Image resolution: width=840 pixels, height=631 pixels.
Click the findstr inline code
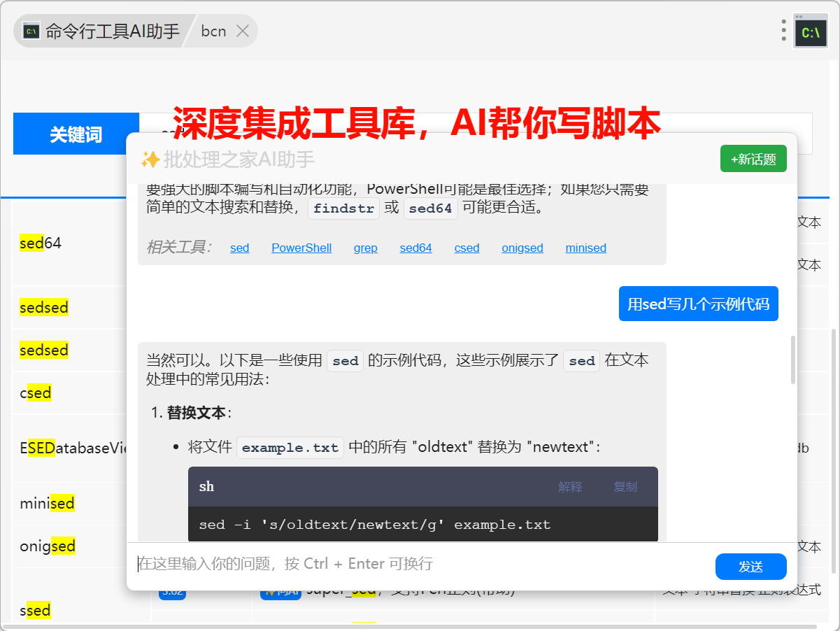pyautogui.click(x=343, y=208)
